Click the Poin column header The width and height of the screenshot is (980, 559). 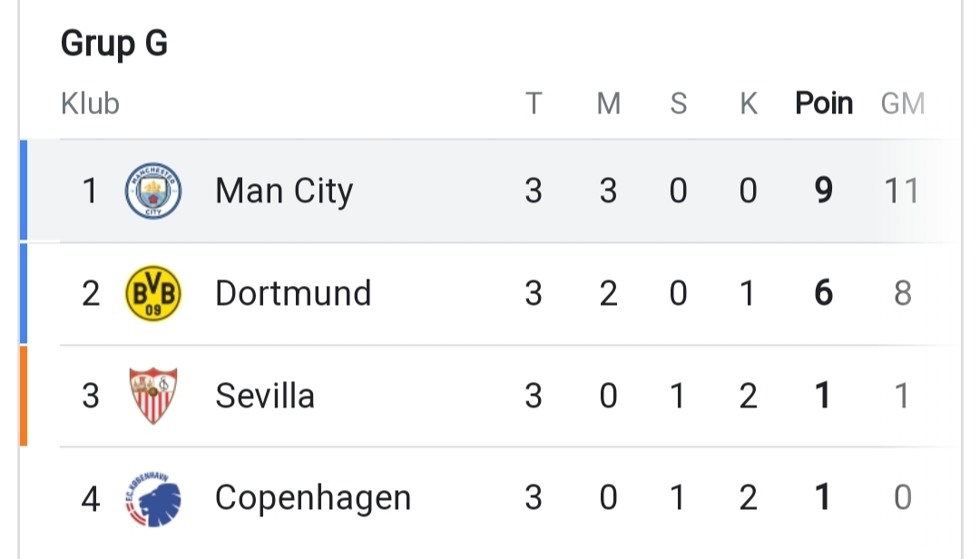[824, 103]
